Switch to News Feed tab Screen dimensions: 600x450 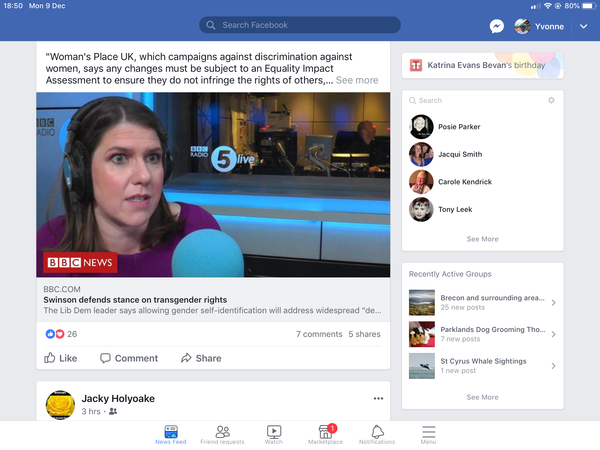pyautogui.click(x=171, y=435)
